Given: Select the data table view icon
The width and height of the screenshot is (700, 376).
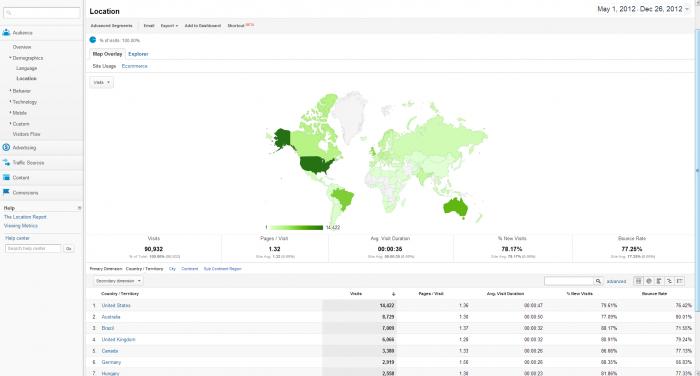Looking at the screenshot, I should point(638,281).
